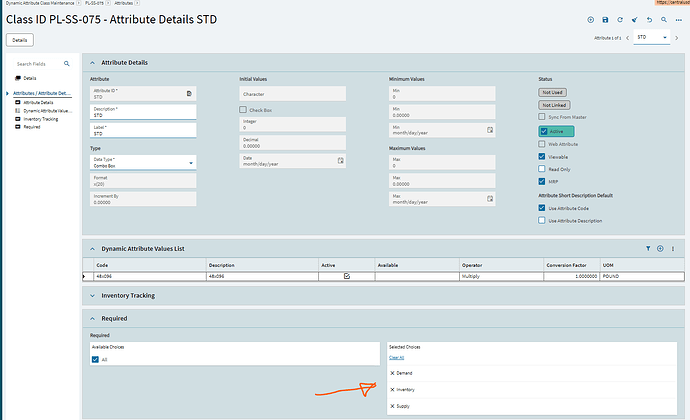Screen dimensions: 690x420
Task: Click filter icon in Dynamic Attribute Values List
Action: click(648, 249)
